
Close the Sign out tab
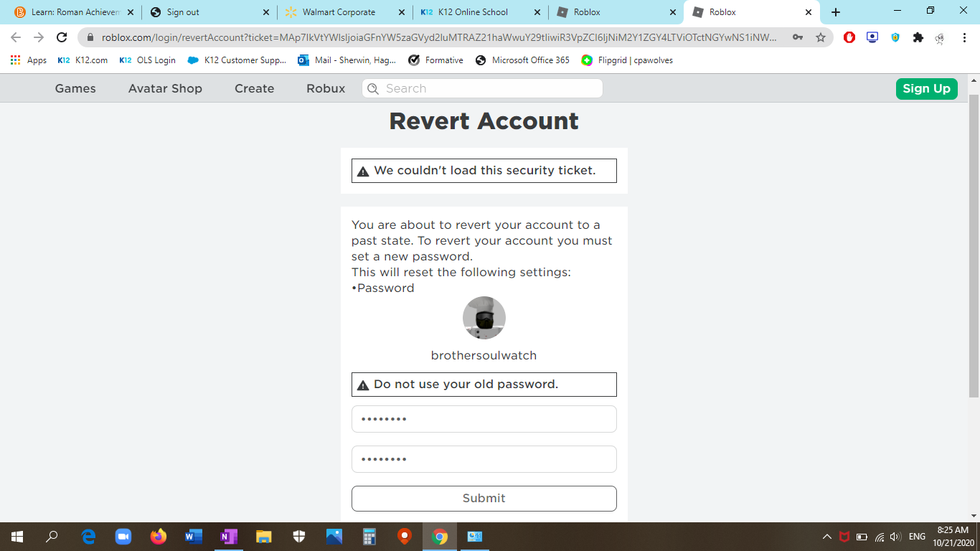[266, 12]
